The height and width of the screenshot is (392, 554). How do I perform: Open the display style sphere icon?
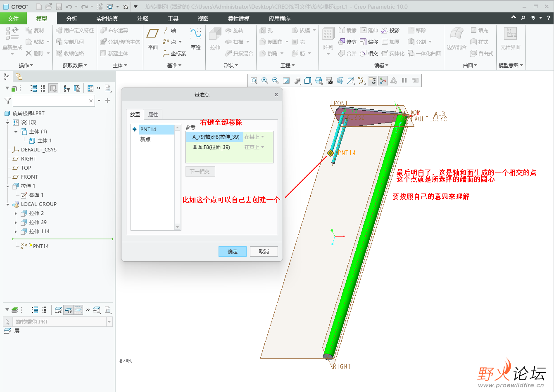[x=297, y=80]
